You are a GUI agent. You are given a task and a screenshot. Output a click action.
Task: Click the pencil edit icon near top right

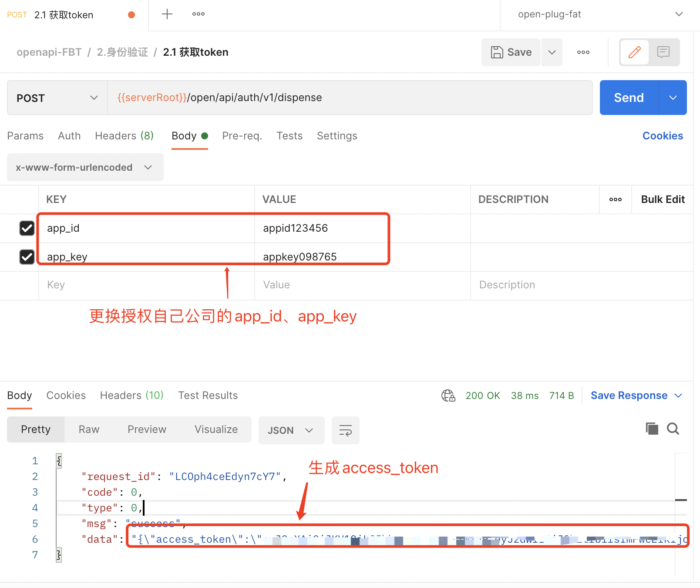pyautogui.click(x=635, y=52)
